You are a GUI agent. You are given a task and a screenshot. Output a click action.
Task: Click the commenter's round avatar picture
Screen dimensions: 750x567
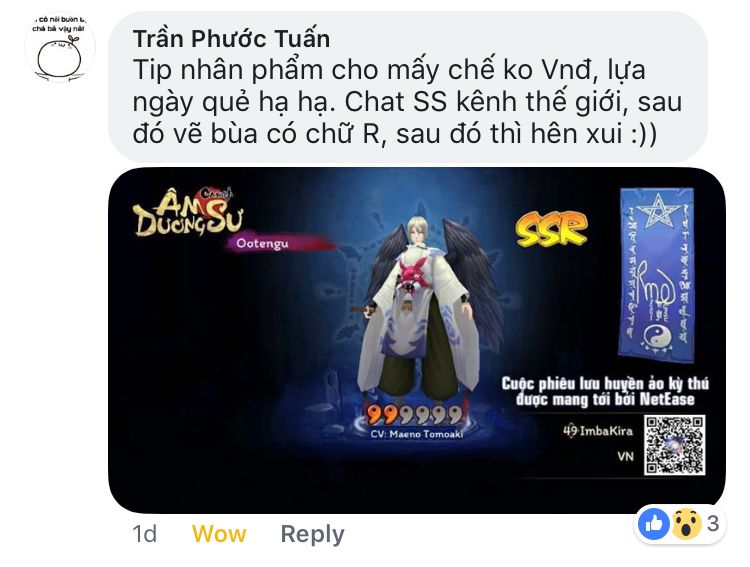click(x=60, y=47)
